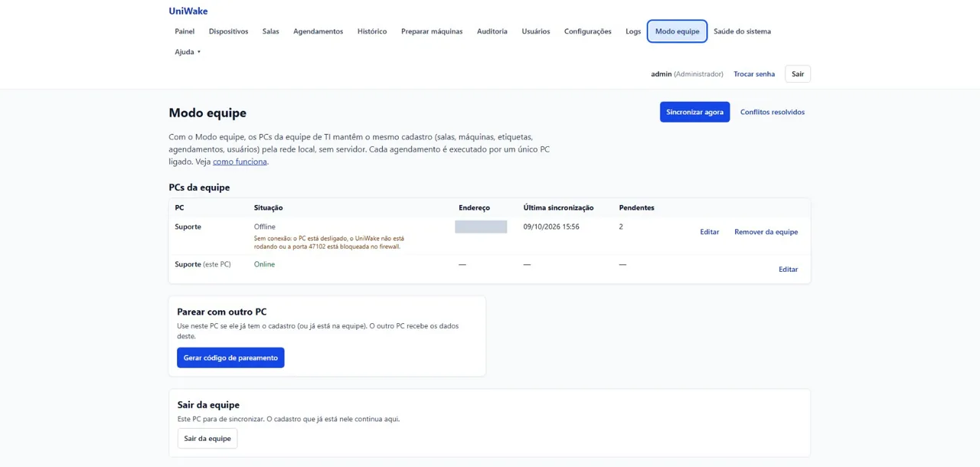
Task: Open the Usuários menu item
Action: tap(536, 31)
